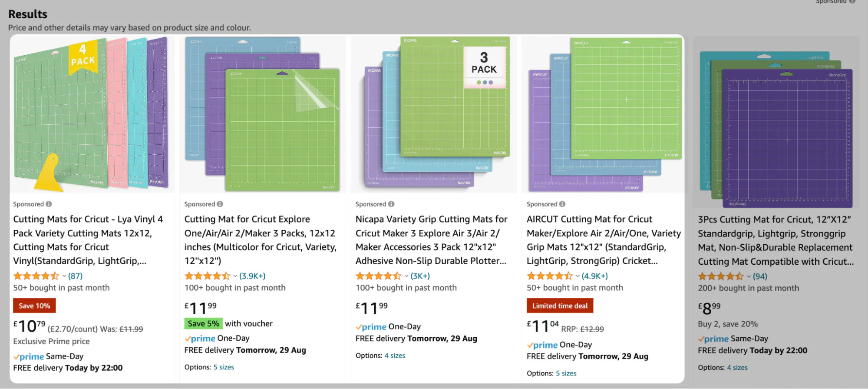The width and height of the screenshot is (868, 389).
Task: Click prime logo under AIRCUT listing
Action: (x=542, y=345)
